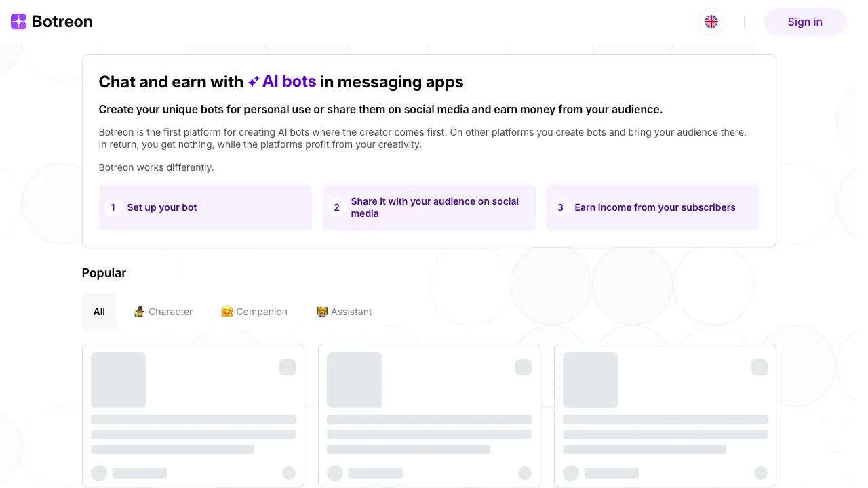Select the All tab under Popular
Screen dimensions: 868x488
tap(99, 312)
